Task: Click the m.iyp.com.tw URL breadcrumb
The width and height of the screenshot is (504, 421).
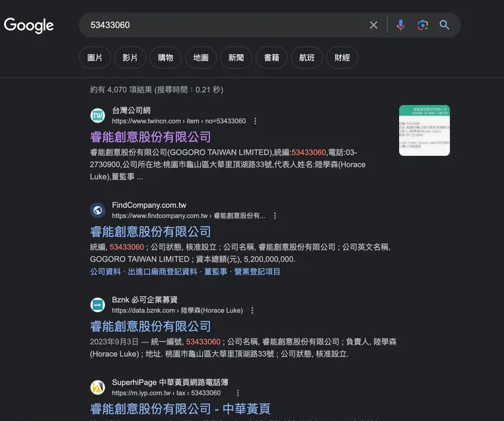Action: (x=166, y=393)
